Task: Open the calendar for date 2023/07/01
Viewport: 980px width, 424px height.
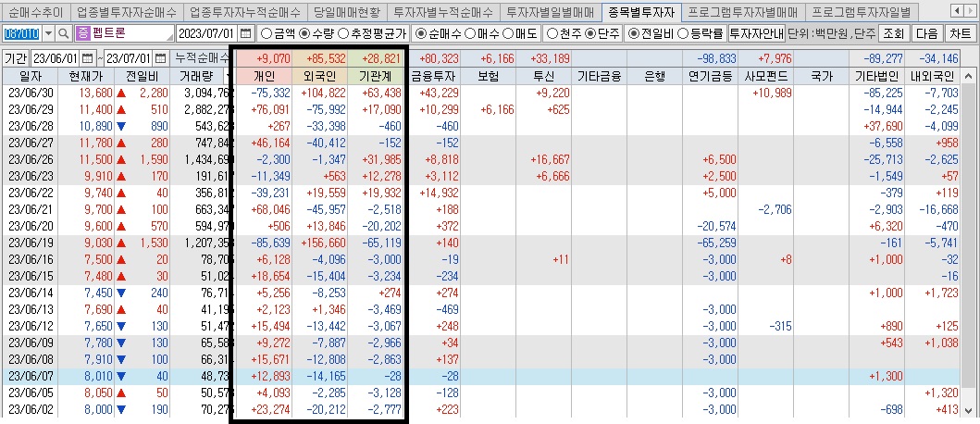Action: pyautogui.click(x=246, y=33)
